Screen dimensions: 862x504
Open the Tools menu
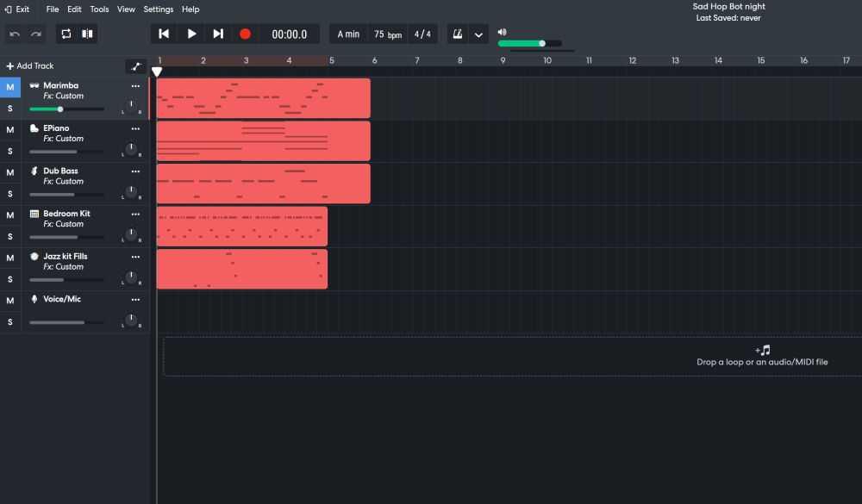point(99,9)
